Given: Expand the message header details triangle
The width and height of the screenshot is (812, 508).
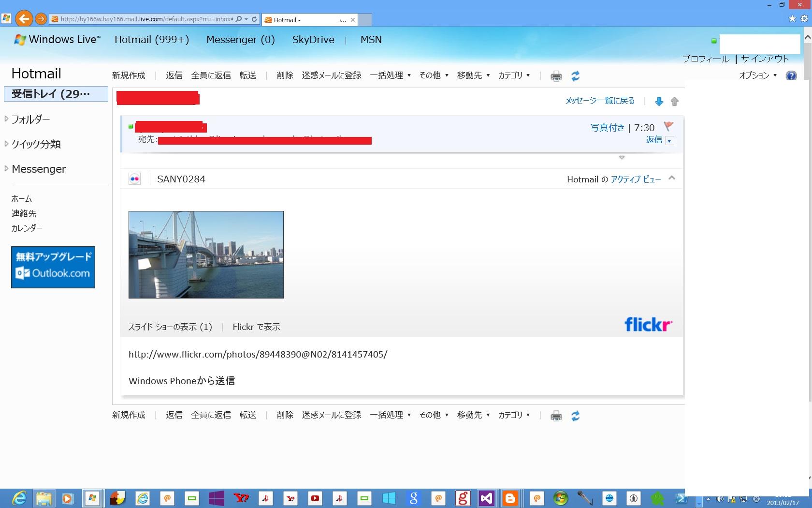Looking at the screenshot, I should click(622, 158).
